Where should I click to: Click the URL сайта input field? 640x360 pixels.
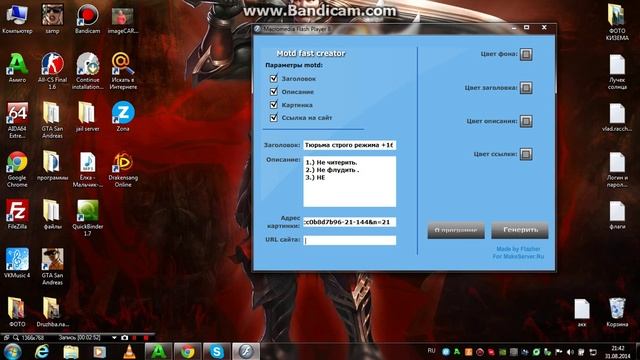pyautogui.click(x=349, y=240)
